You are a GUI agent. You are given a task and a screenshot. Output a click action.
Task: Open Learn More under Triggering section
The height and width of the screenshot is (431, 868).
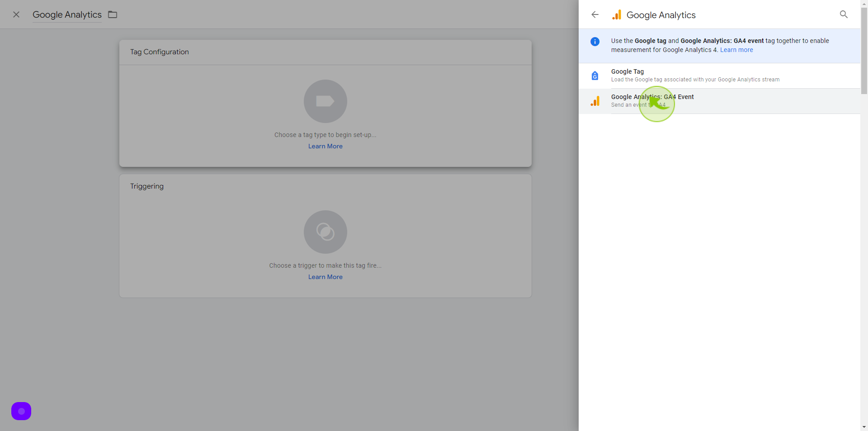(x=325, y=277)
